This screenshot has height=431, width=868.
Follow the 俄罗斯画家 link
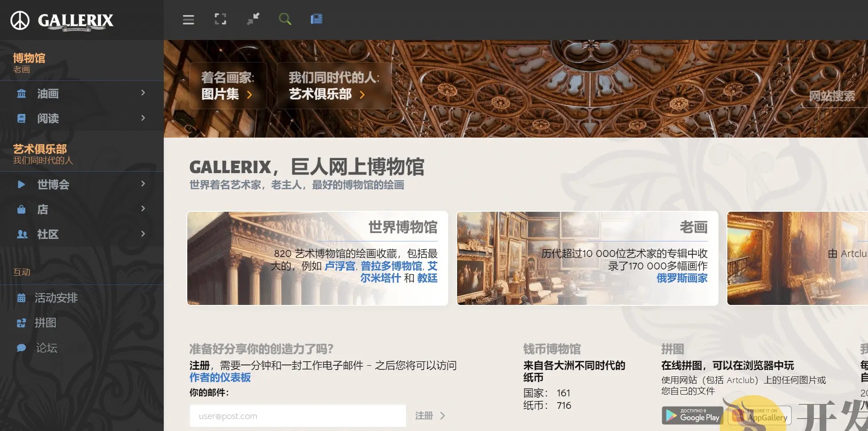(x=682, y=278)
